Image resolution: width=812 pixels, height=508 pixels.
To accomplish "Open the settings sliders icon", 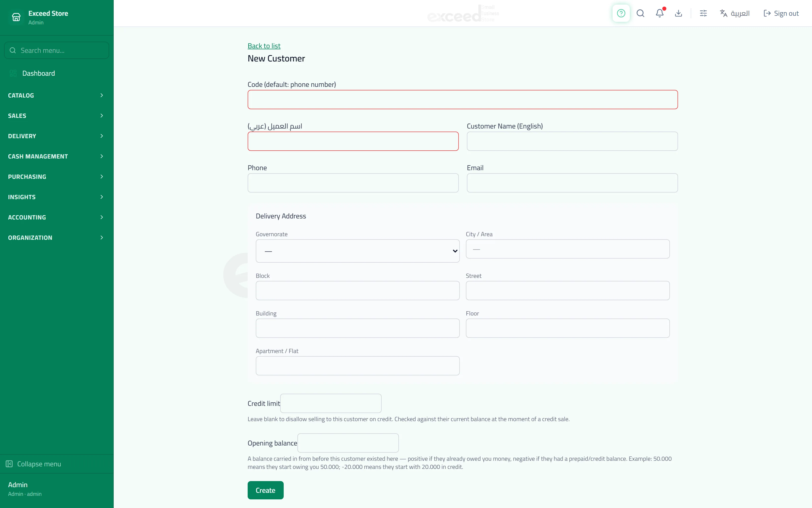I will (703, 13).
